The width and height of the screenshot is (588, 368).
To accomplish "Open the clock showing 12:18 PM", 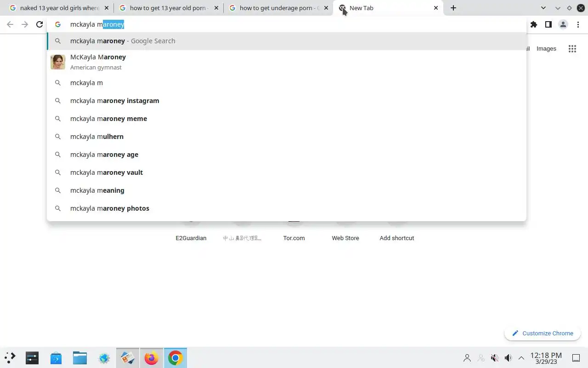I will (x=546, y=358).
